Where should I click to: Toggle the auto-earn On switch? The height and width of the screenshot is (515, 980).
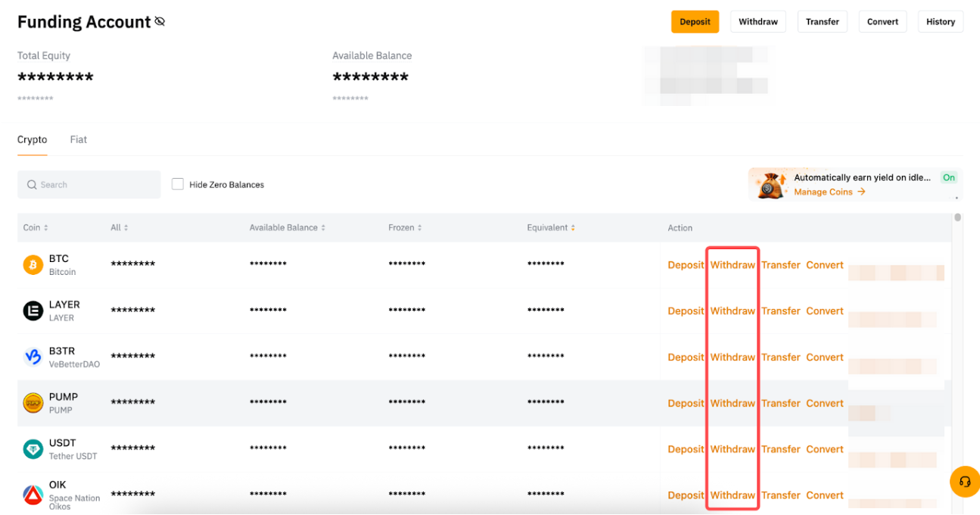tap(948, 177)
